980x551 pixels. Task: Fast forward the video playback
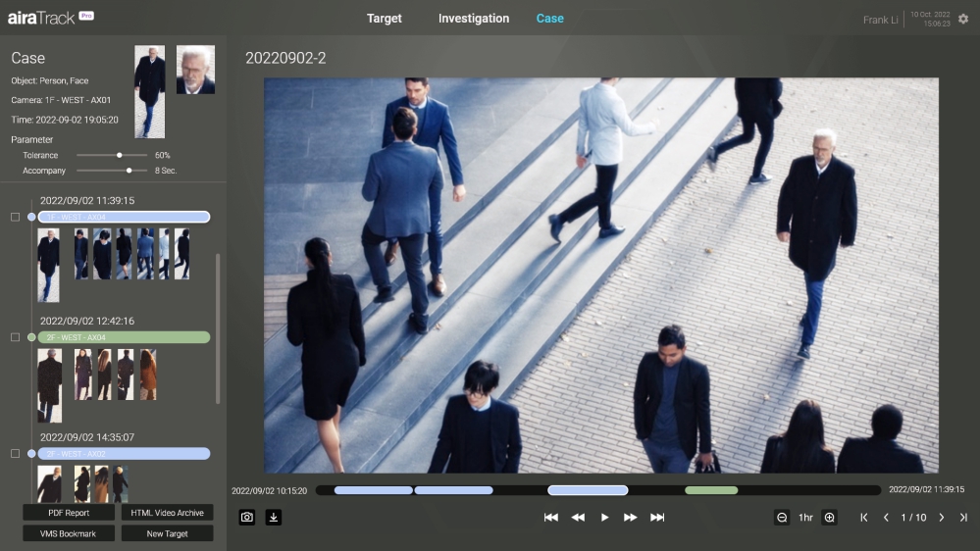[631, 517]
